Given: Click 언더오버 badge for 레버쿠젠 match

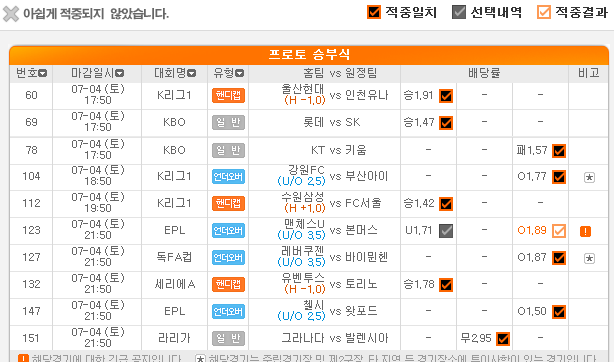Looking at the screenshot, I should [x=228, y=258].
